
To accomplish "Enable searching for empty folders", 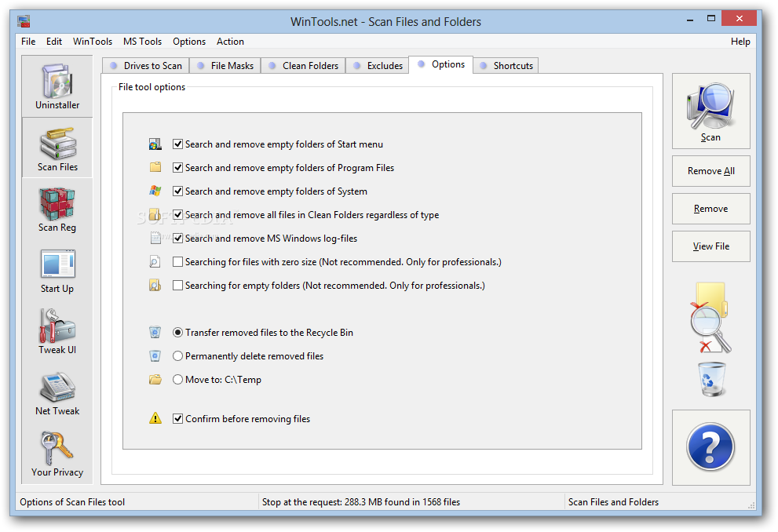I will click(x=177, y=285).
